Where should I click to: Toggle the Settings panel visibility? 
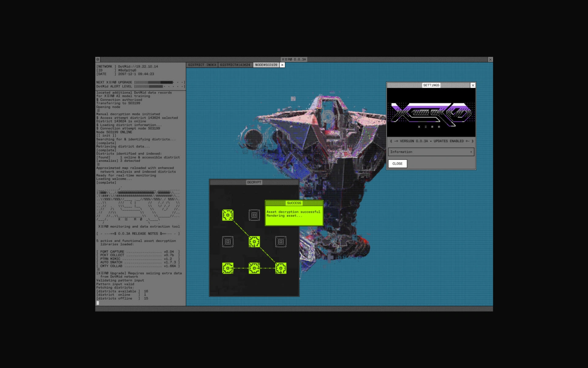[473, 85]
